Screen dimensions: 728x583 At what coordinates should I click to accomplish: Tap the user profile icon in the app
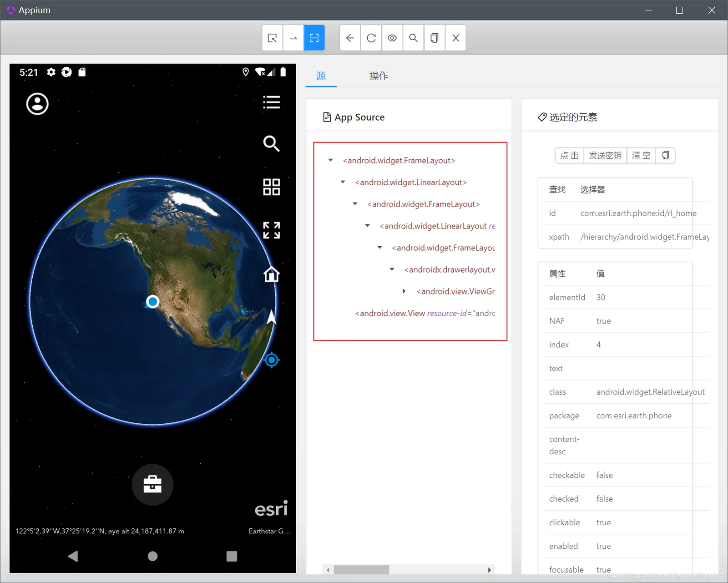37,104
